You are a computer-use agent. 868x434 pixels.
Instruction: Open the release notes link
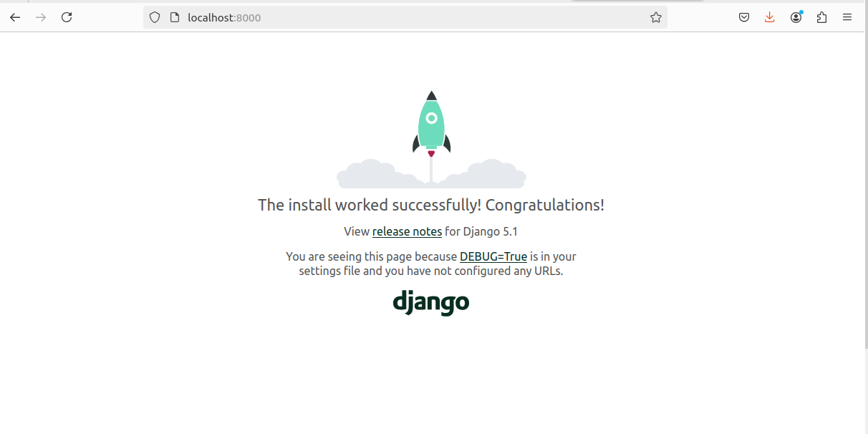[407, 231]
